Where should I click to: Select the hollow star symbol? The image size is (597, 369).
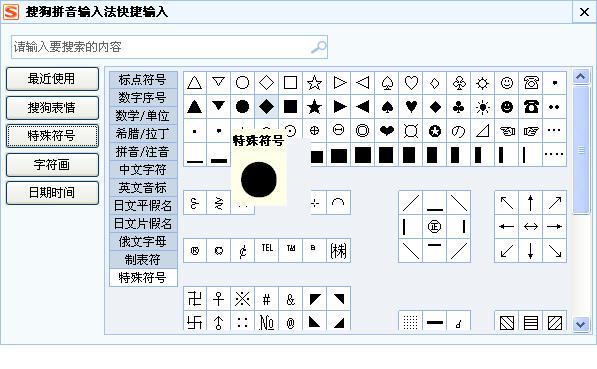(314, 83)
